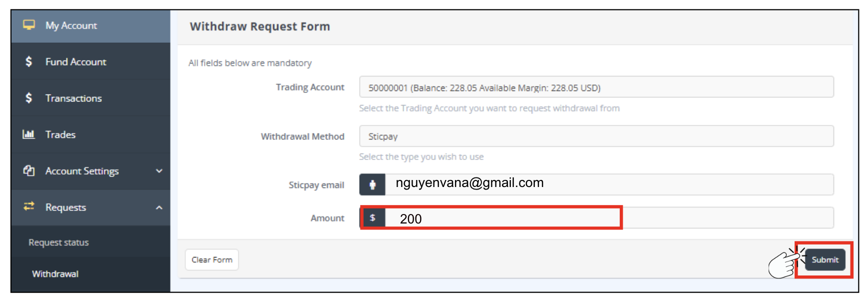Viewport: 868px width, 302px height.
Task: Click the dollar icon beside Fund Account
Action: click(29, 61)
